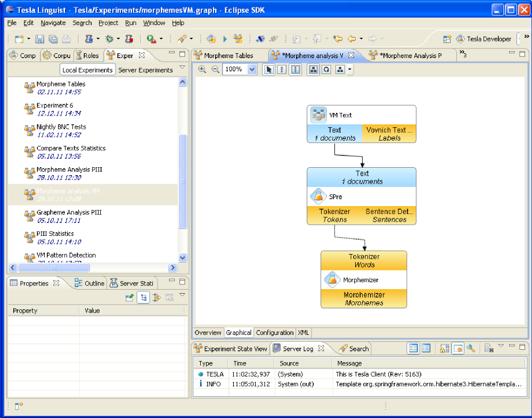Click the green Debug bug icon
The image size is (532, 418).
tap(109, 39)
